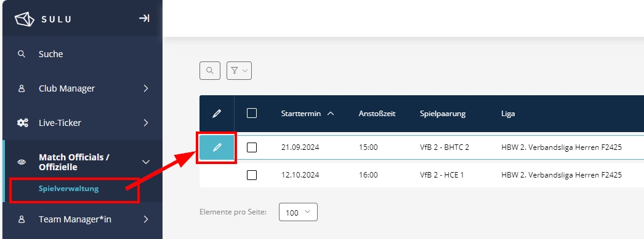Click the Club Manager person icon
Screen dimensions: 644x239
(22, 88)
